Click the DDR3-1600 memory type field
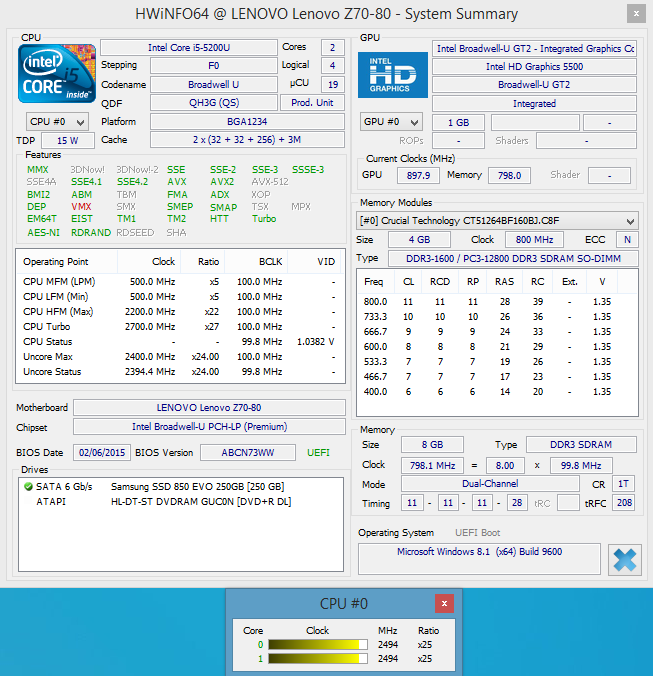Screen dimensions: 653x676 click(x=513, y=258)
